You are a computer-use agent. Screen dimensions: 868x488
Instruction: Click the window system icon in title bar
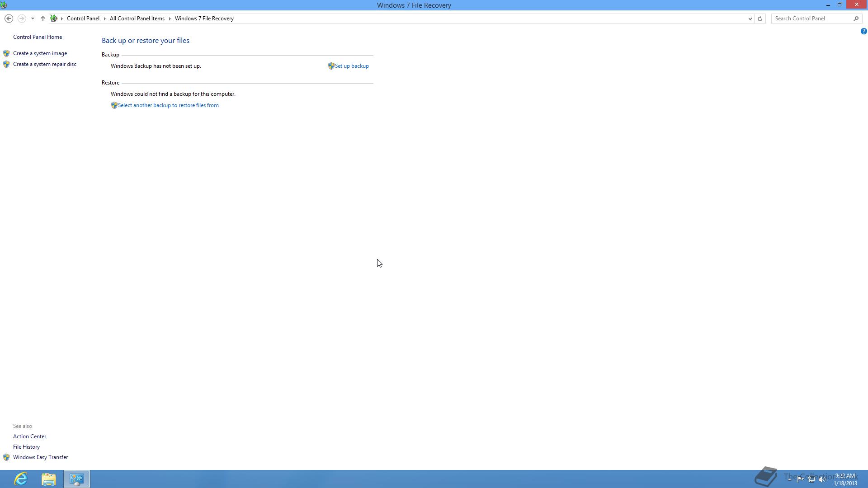coord(4,5)
